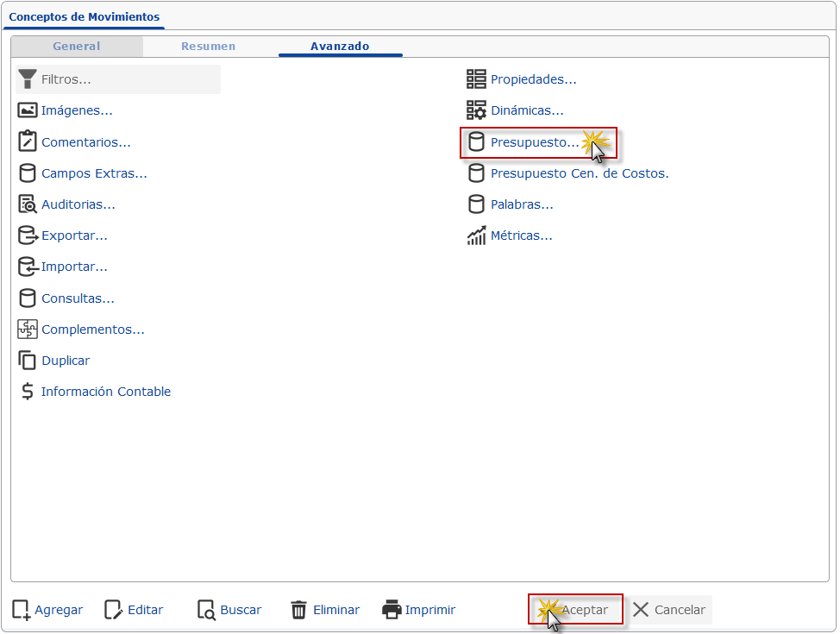This screenshot has width=840, height=634.
Task: Click the Cancelar button label
Action: 680,609
